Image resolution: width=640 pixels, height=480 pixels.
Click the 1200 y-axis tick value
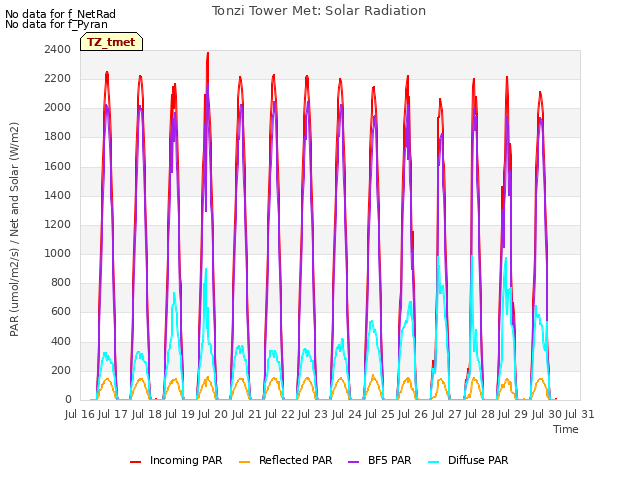tap(58, 224)
